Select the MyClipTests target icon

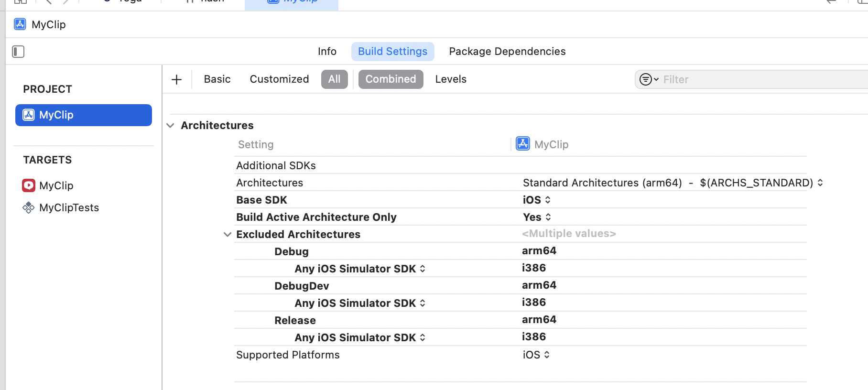pyautogui.click(x=29, y=207)
